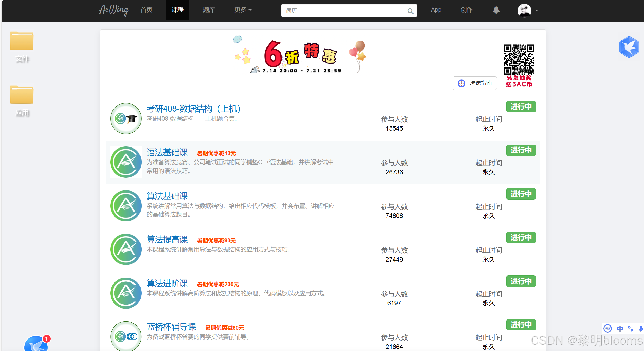644x351 pixels.
Task: Expand the avatar dropdown caret
Action: click(x=536, y=11)
